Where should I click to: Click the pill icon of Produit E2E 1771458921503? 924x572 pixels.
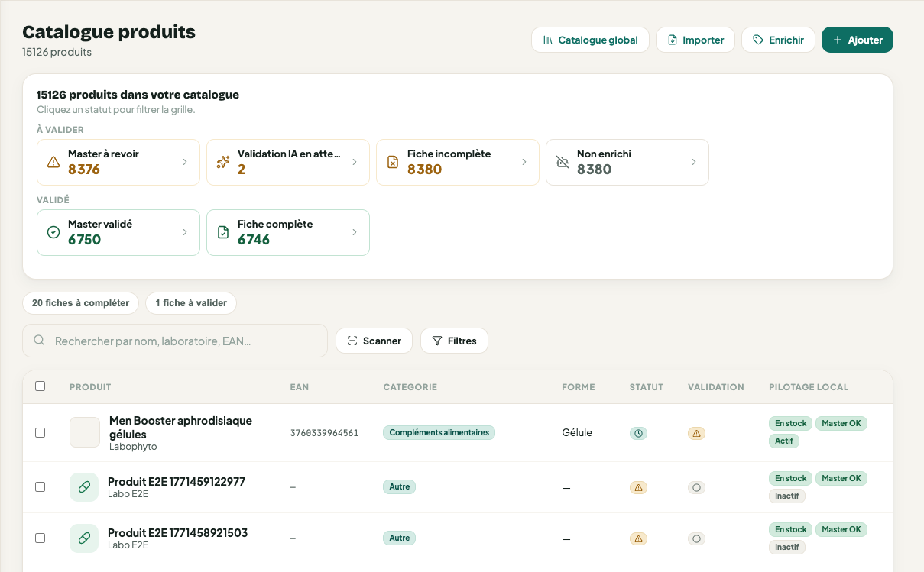(x=84, y=538)
